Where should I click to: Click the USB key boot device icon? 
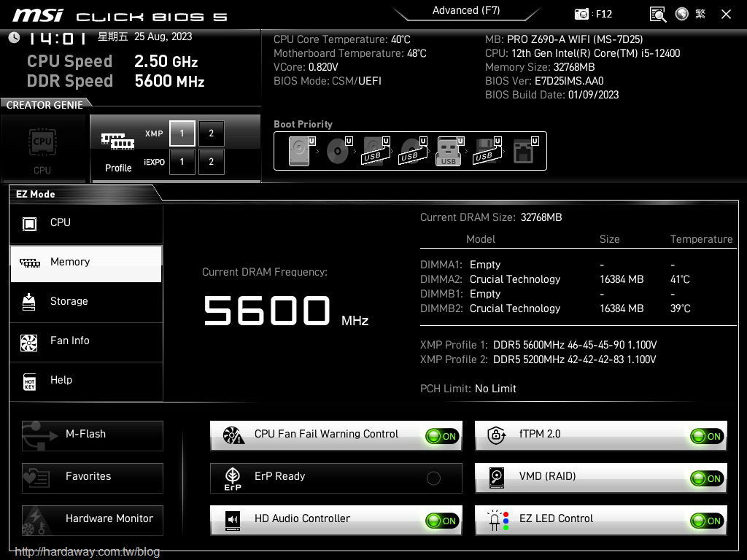point(449,151)
